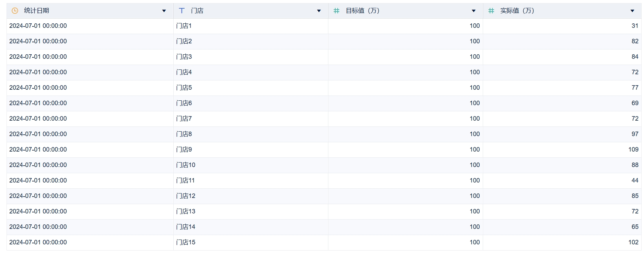This screenshot has width=644, height=255.
Task: Click the date cell in 门店6 row
Action: point(90,103)
